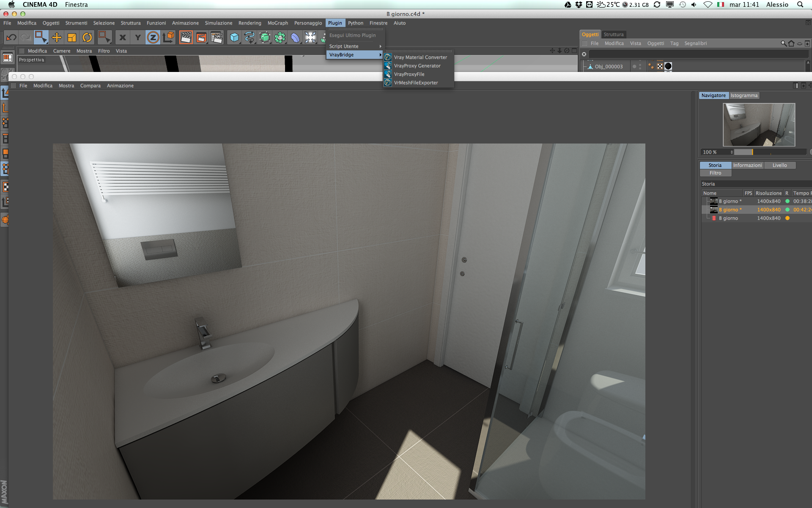Toggle the Y axis lock

click(138, 38)
